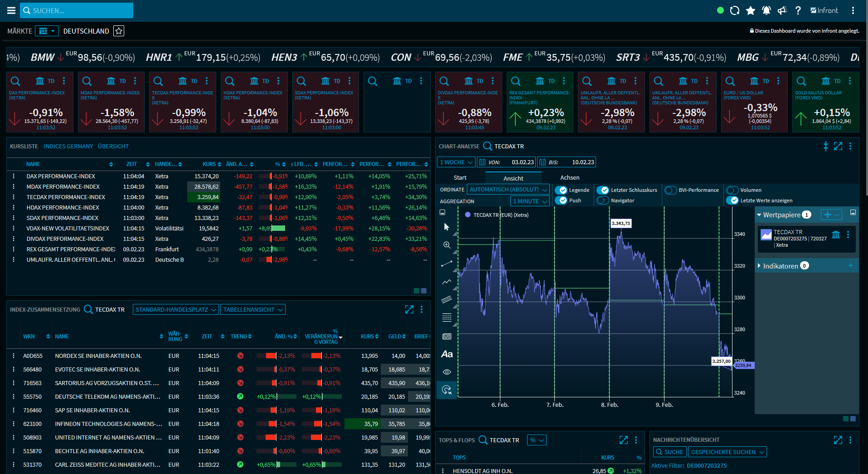
Task: Click the favorites star in top bar
Action: click(x=751, y=10)
